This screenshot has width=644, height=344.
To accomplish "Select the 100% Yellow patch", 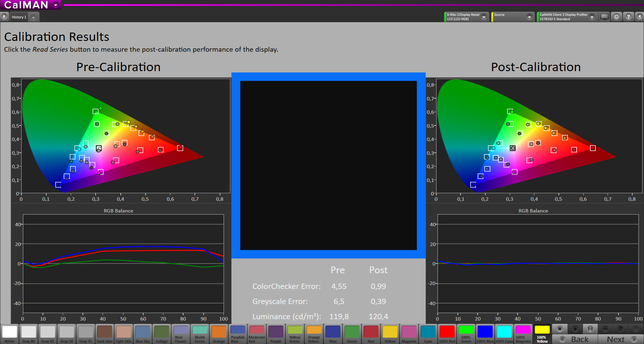I will [542, 334].
